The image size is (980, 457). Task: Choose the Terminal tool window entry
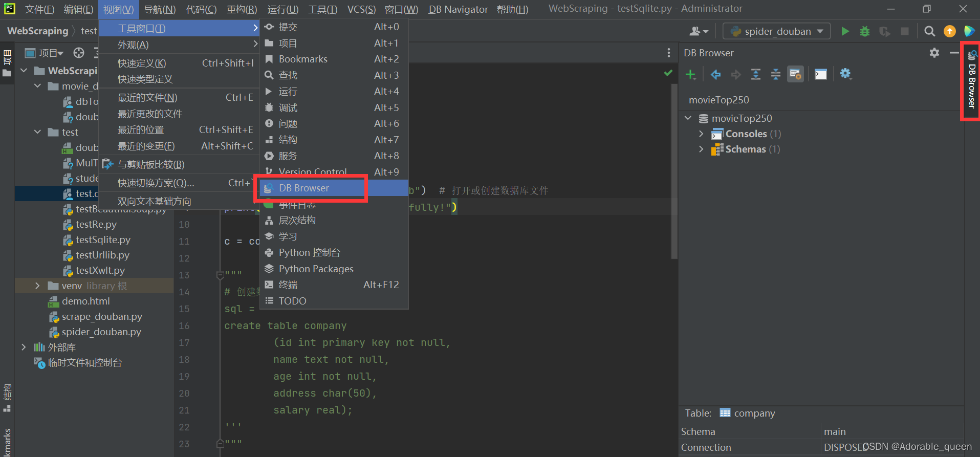(x=334, y=285)
